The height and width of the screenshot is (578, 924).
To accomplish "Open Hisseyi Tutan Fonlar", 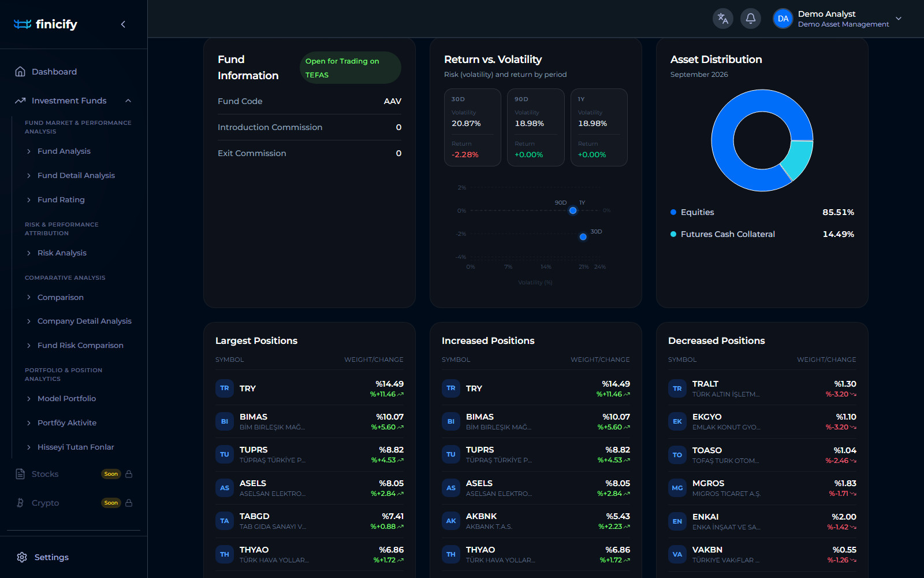I will pos(76,447).
